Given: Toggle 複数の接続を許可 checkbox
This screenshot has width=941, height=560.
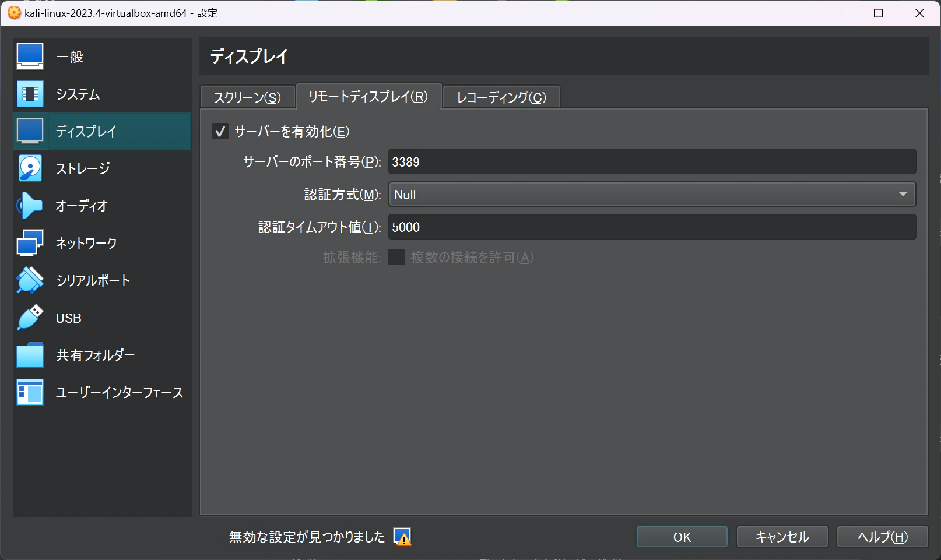Looking at the screenshot, I should (396, 257).
